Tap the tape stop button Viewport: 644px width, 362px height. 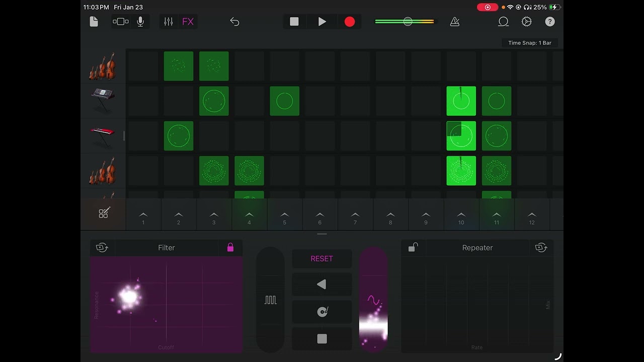[x=322, y=339]
